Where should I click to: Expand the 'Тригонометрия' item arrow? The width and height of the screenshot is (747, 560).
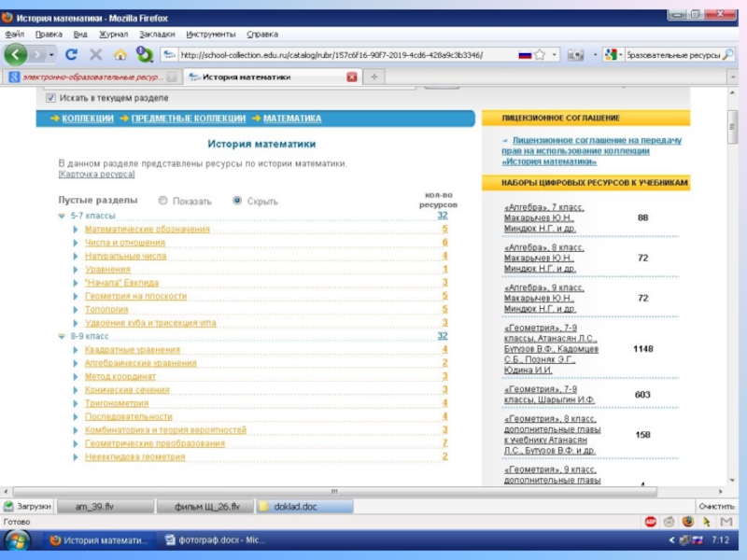point(76,403)
